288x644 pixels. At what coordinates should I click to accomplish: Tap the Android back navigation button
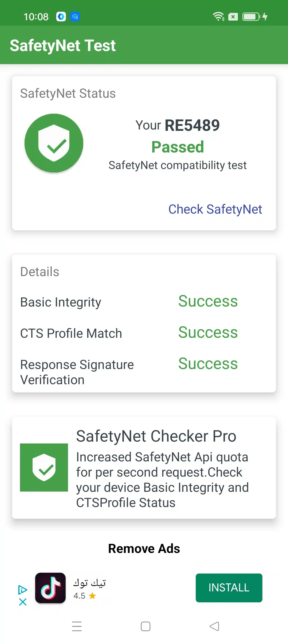(x=214, y=626)
